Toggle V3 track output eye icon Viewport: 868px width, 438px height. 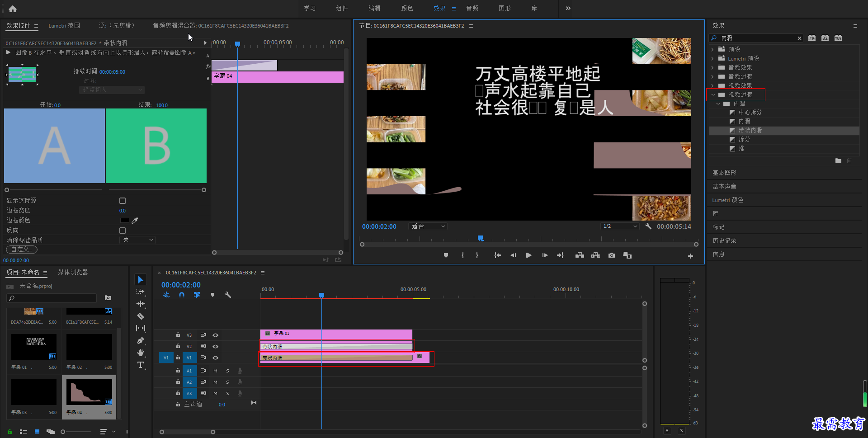point(216,335)
